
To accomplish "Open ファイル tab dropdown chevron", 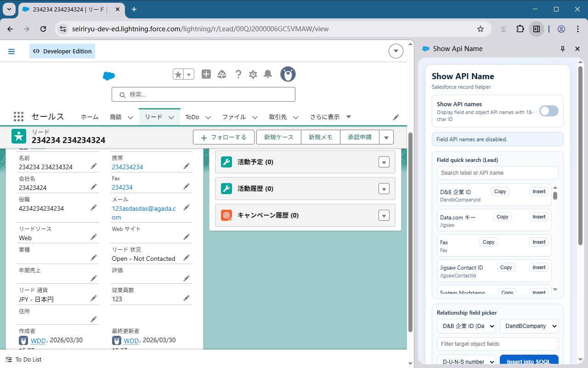I will [255, 117].
